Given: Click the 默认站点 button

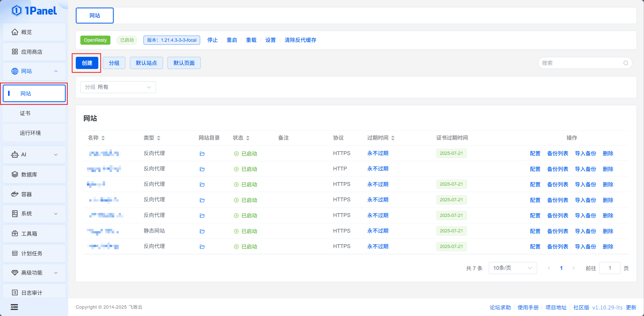Looking at the screenshot, I should click(x=146, y=63).
